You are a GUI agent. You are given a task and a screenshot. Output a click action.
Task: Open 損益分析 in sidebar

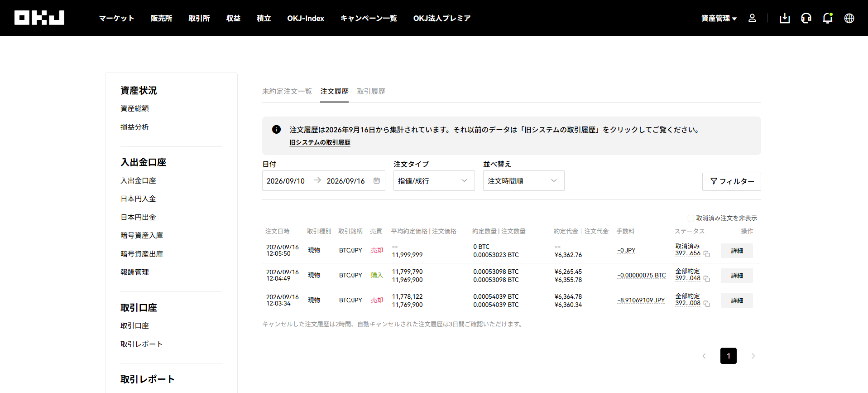point(134,127)
